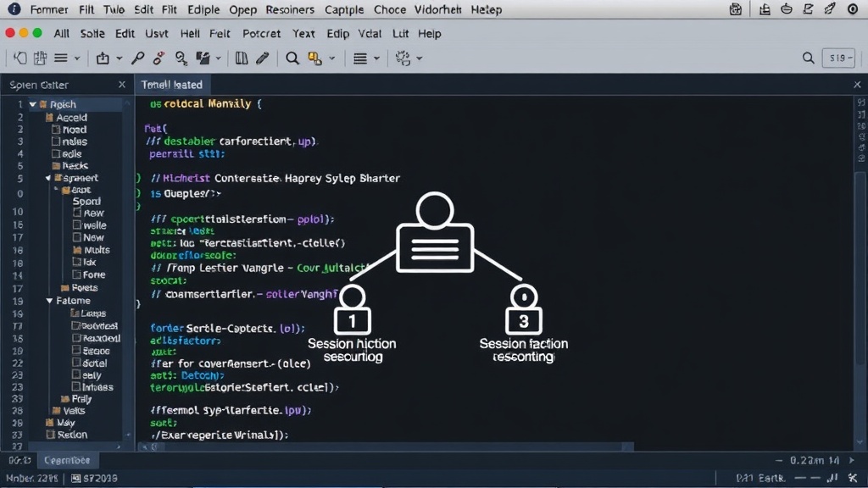Screen dimensions: 868x488
Task: Collapse the 'Roich' root tree node
Action: [x=33, y=104]
